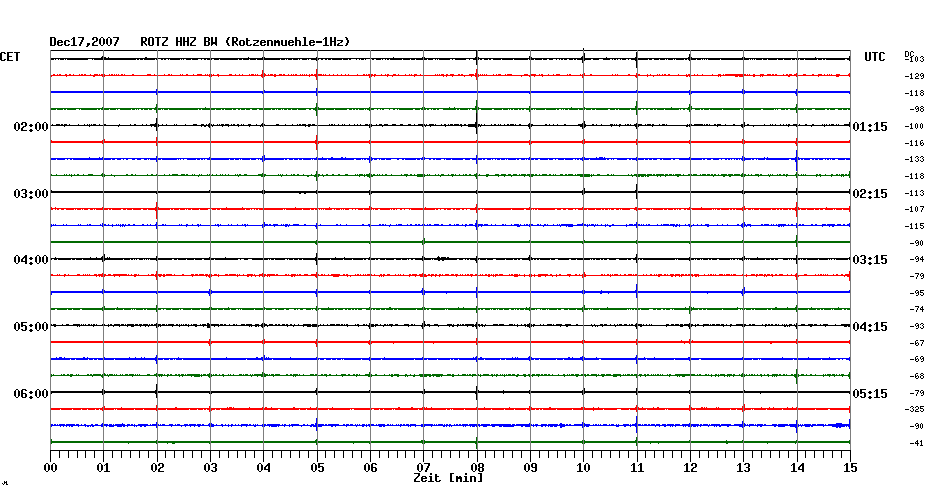This screenshot has height=494, width=930.
Task: Click minute tick label '06'
Action: tap(370, 468)
